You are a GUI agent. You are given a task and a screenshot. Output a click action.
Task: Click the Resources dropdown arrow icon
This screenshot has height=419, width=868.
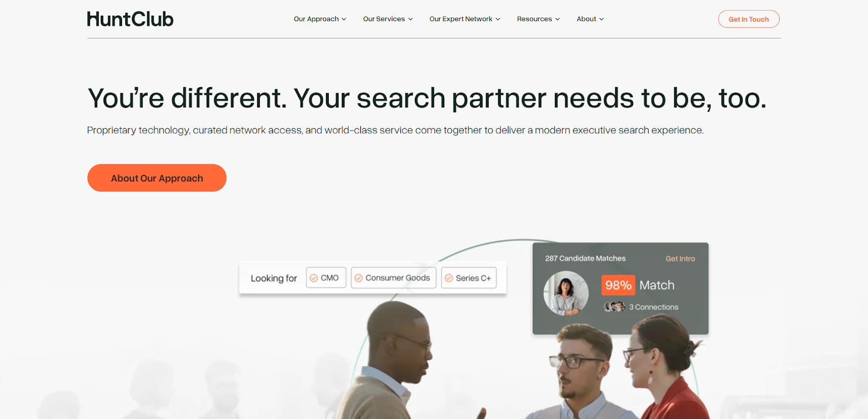(x=558, y=19)
